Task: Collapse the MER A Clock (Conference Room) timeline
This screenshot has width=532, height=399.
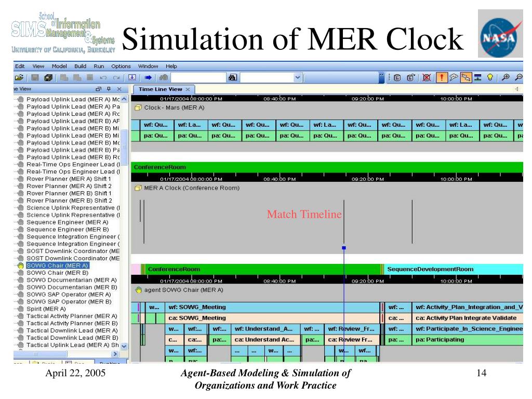Action: [138, 188]
